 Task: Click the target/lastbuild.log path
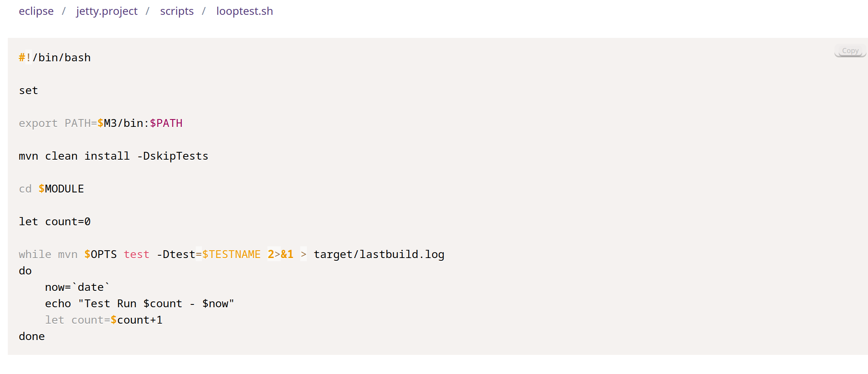pos(379,255)
